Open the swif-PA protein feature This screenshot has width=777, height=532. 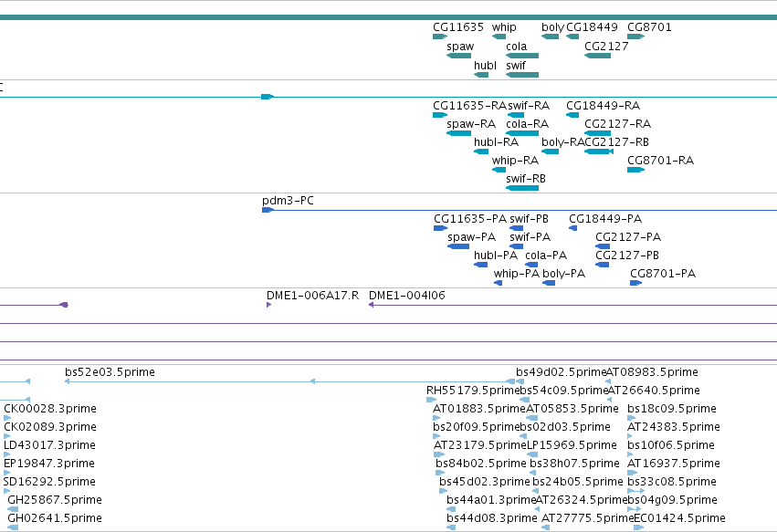point(517,246)
